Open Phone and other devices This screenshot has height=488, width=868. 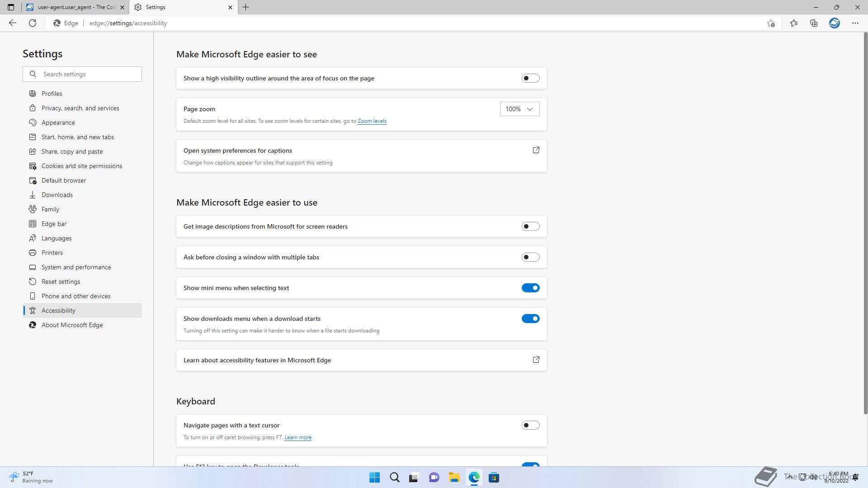click(82, 296)
